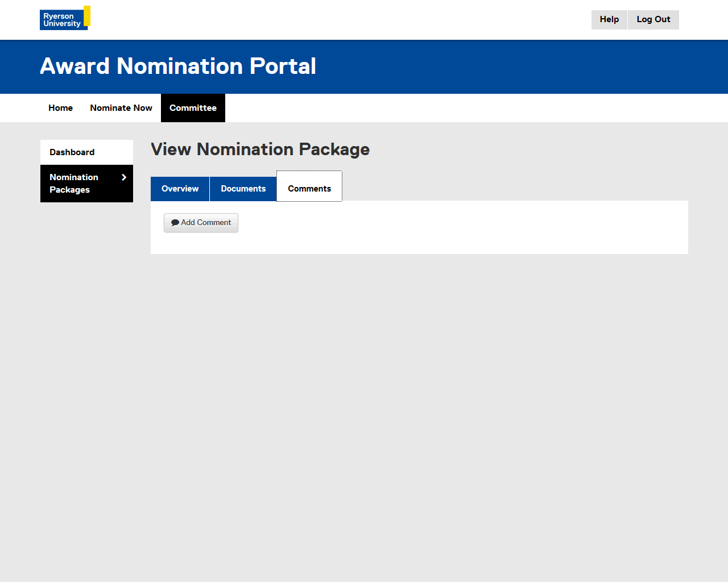Click the Ryerson University logo
This screenshot has height=582, width=728.
[x=63, y=20]
